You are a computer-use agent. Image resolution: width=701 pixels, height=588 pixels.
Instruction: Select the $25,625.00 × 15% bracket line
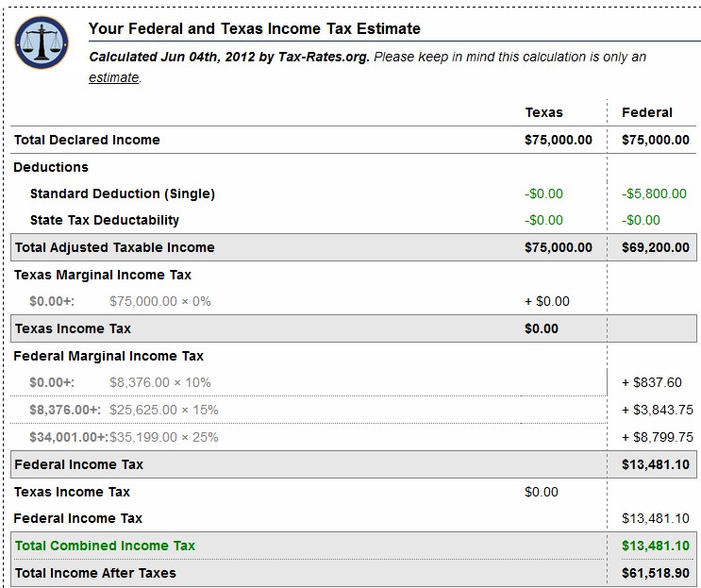[164, 410]
